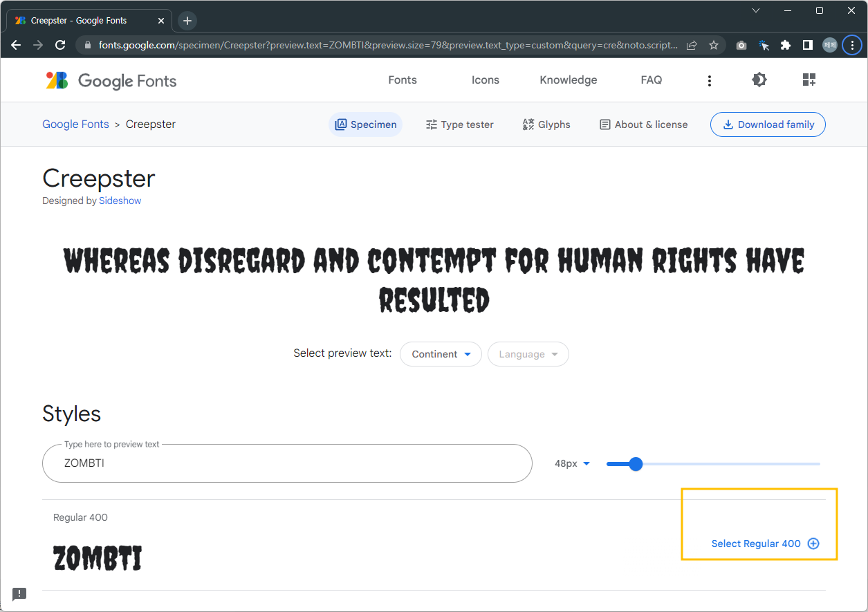Click the Styles heading
Screen dimensions: 868x612
[71, 414]
